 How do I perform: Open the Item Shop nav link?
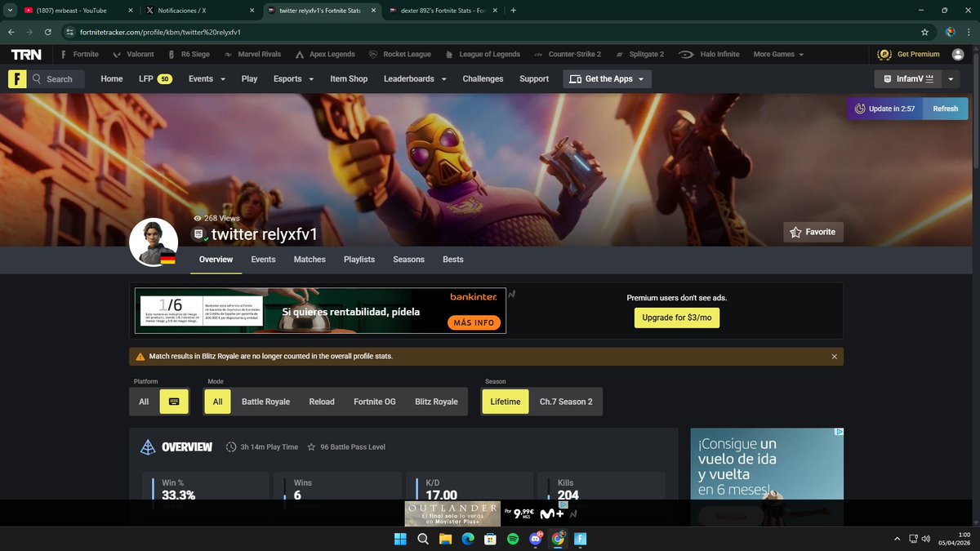pos(349,79)
